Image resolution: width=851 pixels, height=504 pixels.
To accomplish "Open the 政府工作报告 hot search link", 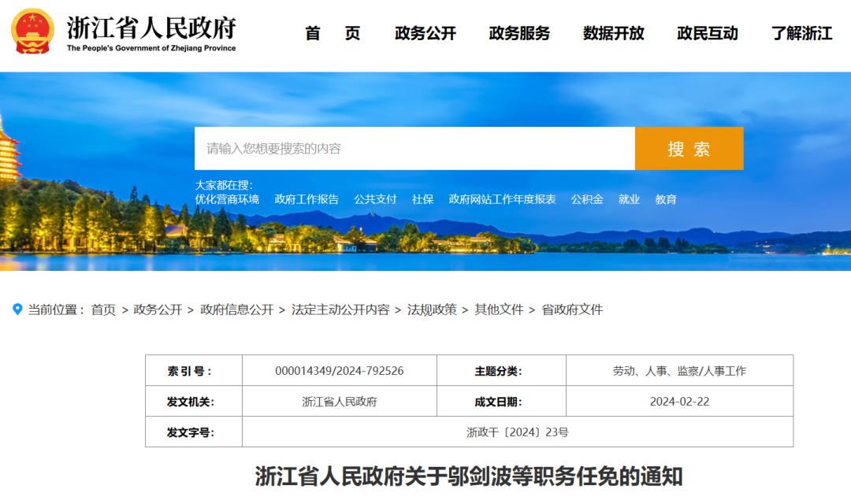I will [307, 200].
